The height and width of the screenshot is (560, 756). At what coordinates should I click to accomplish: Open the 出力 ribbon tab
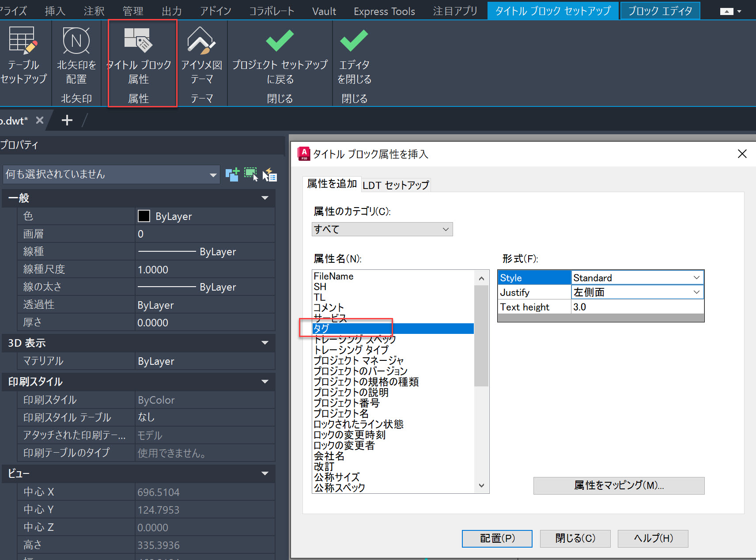click(x=172, y=11)
